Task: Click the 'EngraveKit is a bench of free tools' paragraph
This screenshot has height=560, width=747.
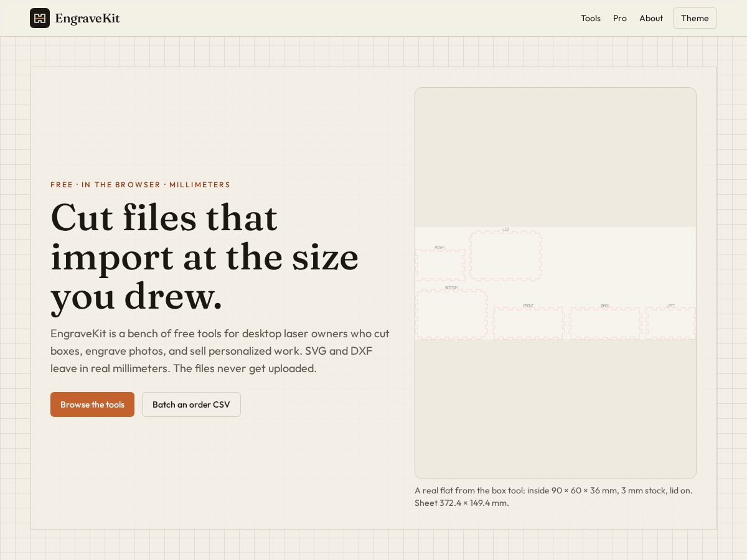Action: tap(220, 351)
